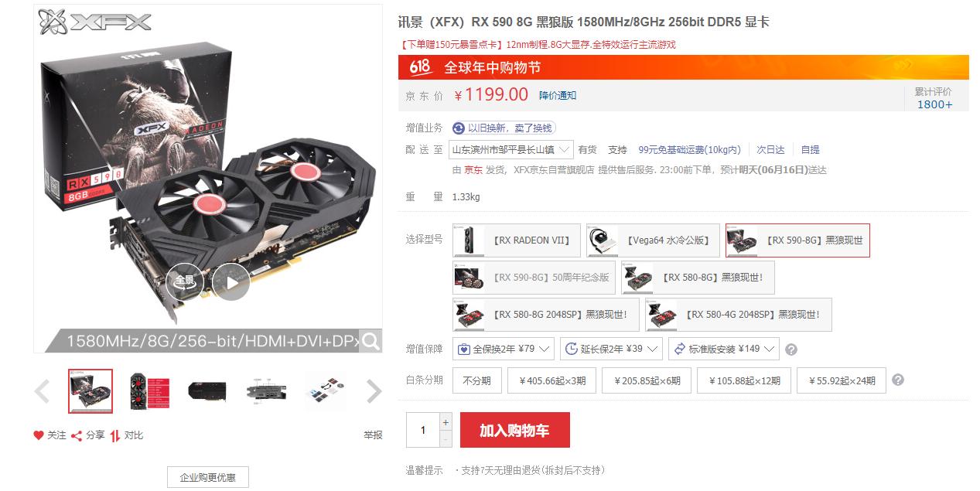Click the 分享 share icon

[x=77, y=435]
